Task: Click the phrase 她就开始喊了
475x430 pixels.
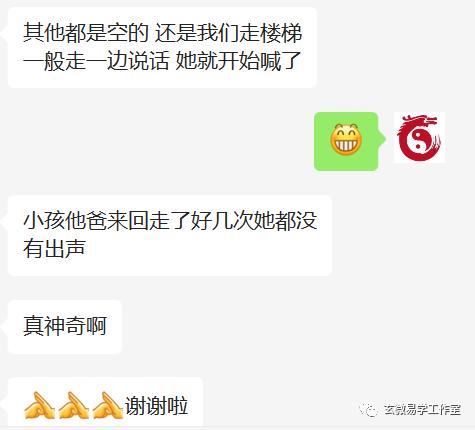Action: click(x=238, y=61)
